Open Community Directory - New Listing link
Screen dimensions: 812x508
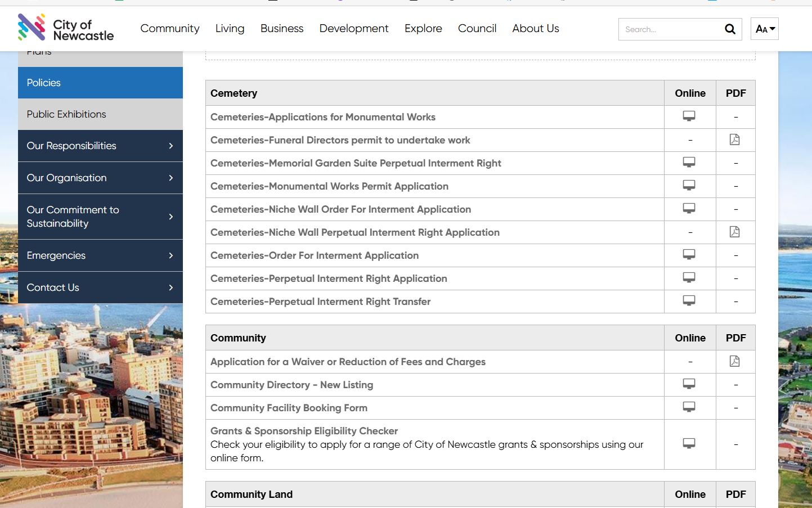(x=291, y=385)
